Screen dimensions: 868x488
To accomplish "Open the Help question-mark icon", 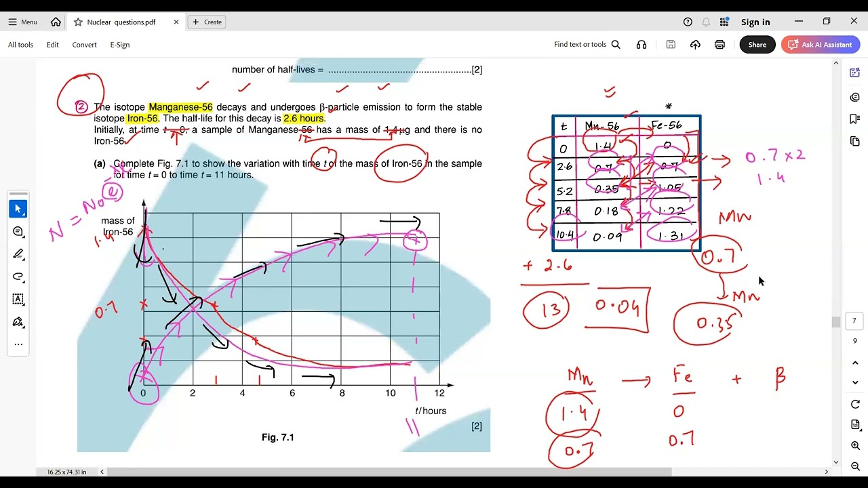I will [688, 22].
